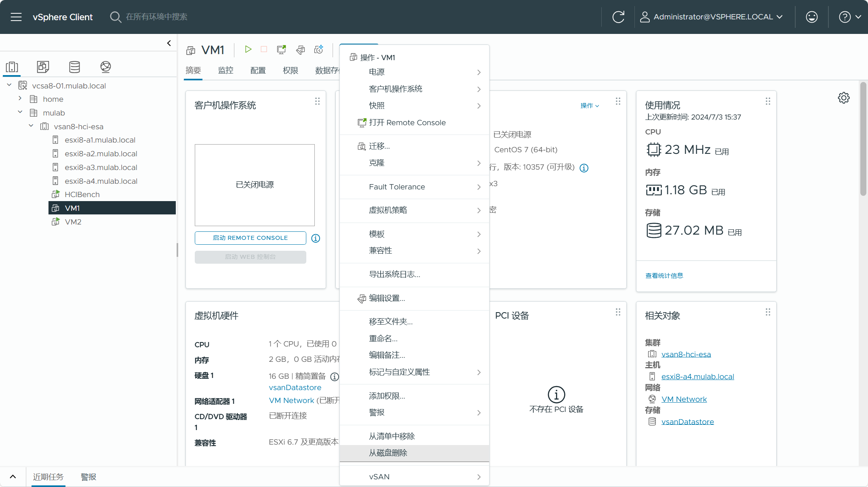Select HCIBench in inventory tree
This screenshot has width=868, height=487.
click(x=82, y=194)
